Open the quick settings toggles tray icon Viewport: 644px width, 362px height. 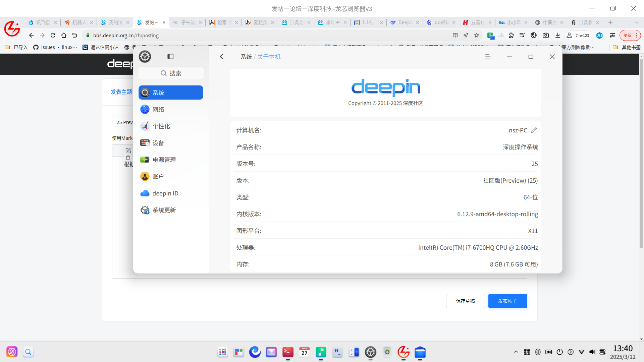tap(602, 352)
